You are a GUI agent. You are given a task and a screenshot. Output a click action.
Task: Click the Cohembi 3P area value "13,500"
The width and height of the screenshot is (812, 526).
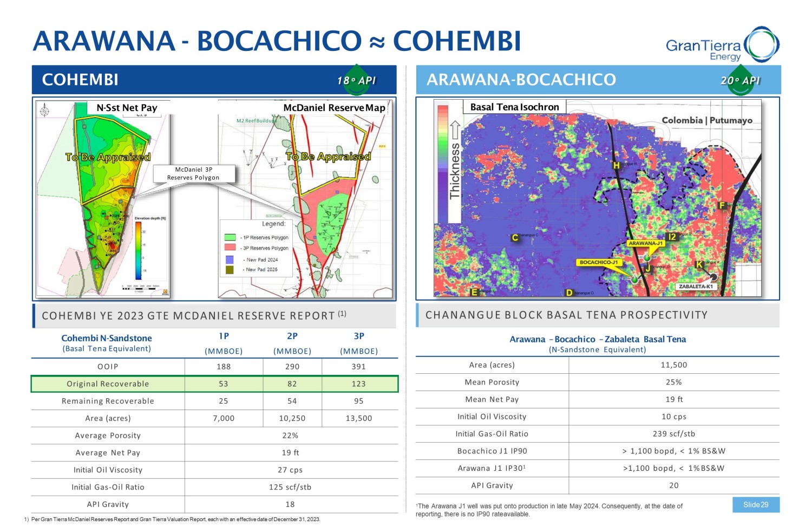pos(359,418)
